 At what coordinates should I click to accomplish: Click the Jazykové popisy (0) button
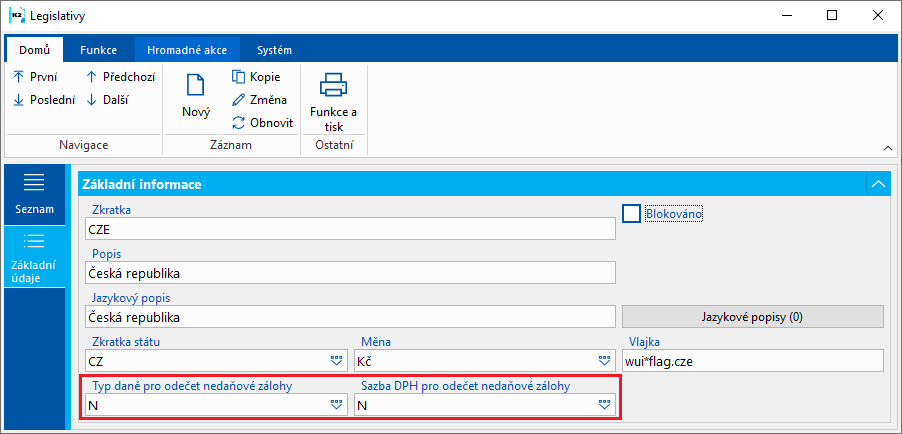[x=753, y=316]
